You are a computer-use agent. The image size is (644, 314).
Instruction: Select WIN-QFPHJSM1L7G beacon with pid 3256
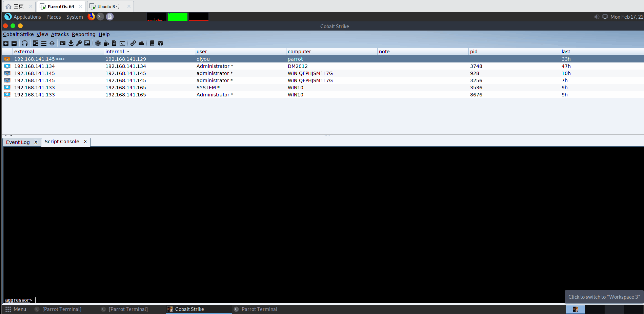tap(323, 80)
